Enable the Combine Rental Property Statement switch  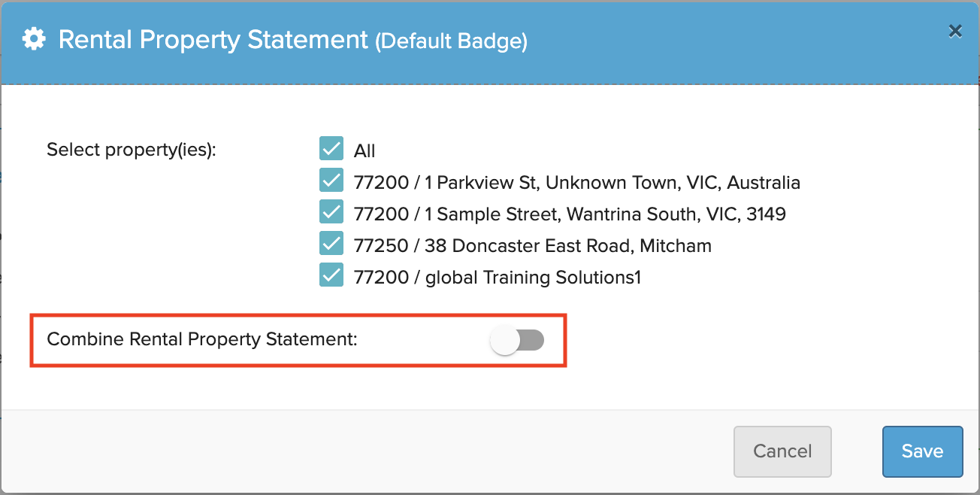pyautogui.click(x=517, y=341)
